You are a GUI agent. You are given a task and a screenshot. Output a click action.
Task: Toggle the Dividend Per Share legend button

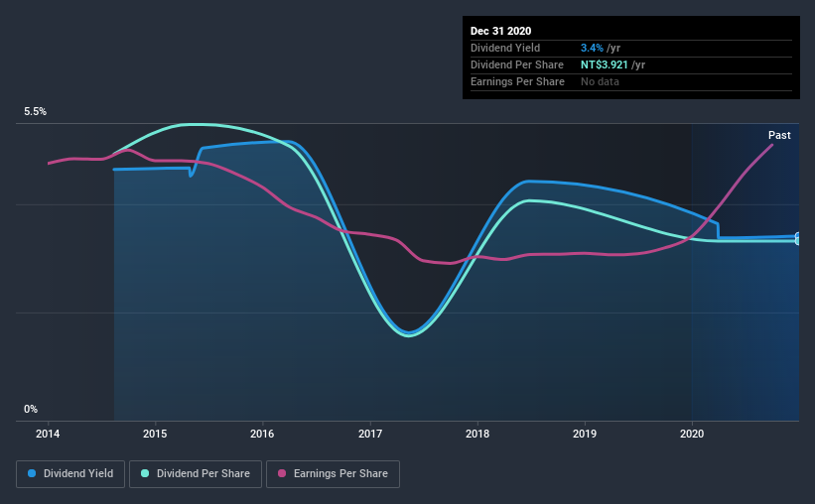(196, 474)
